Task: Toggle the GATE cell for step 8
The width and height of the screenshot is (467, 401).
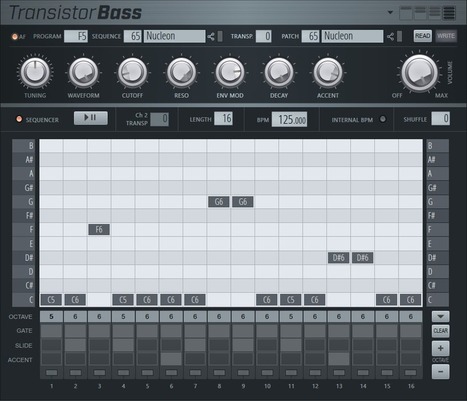Action: click(219, 331)
